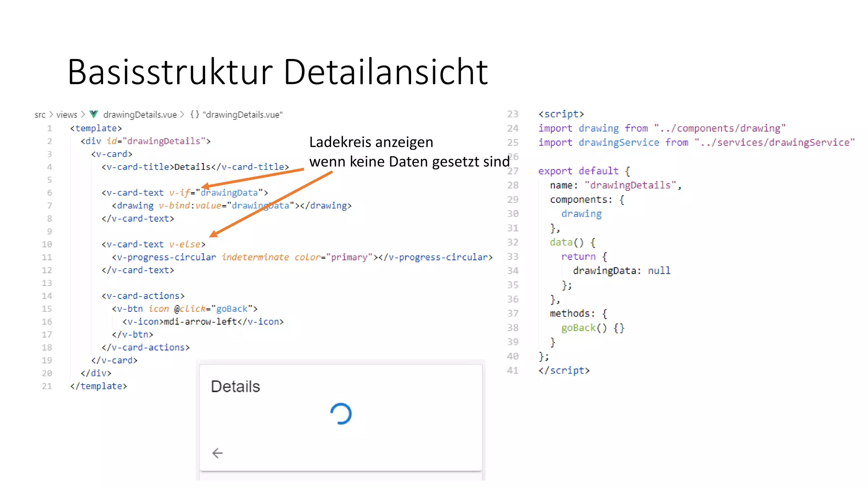Select the 'src' breadcrumb segment
Image resolution: width=868 pixels, height=488 pixels.
tap(40, 115)
